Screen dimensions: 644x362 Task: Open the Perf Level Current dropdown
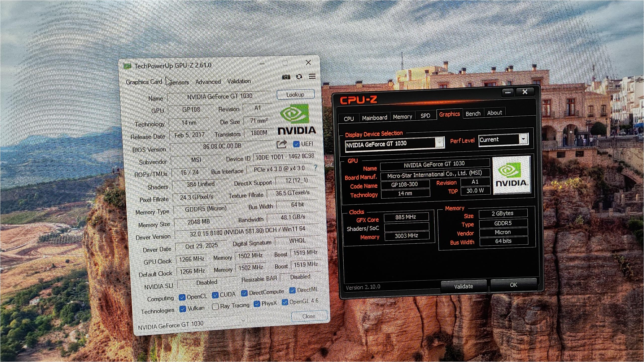(x=523, y=139)
